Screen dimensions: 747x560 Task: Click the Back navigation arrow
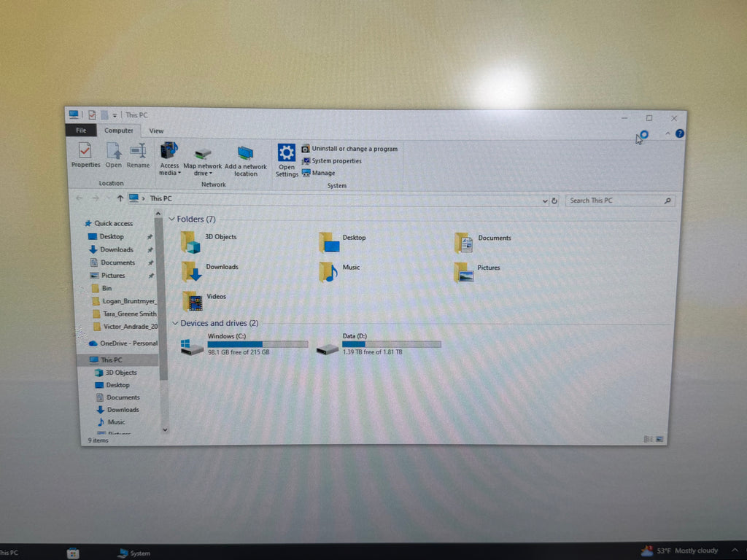[80, 198]
